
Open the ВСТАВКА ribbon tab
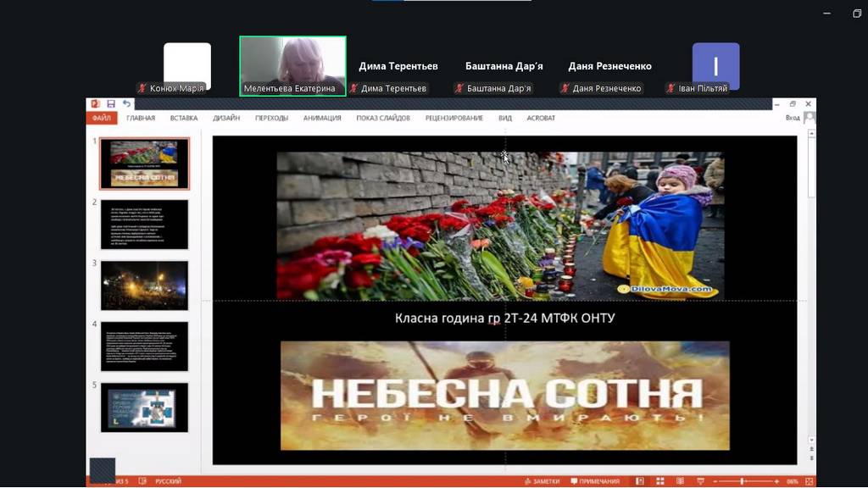pos(184,119)
